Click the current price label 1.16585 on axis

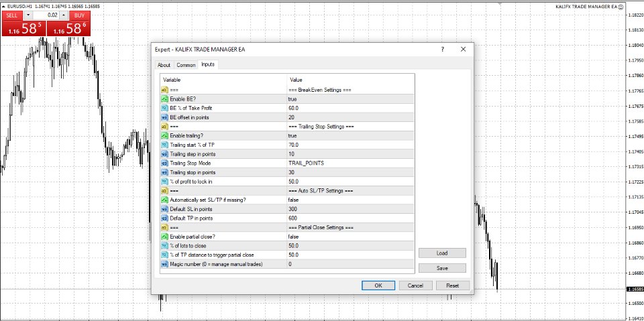[x=635, y=290]
